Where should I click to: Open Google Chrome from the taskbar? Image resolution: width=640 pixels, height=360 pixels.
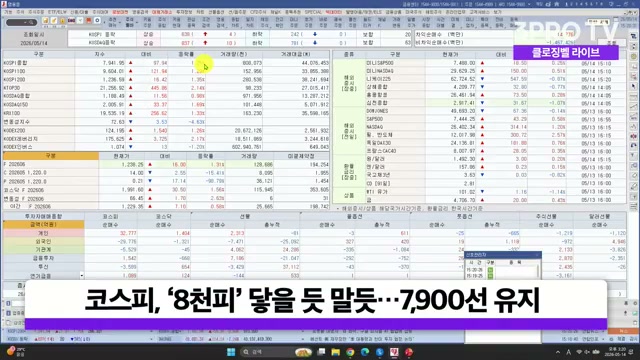[350, 352]
